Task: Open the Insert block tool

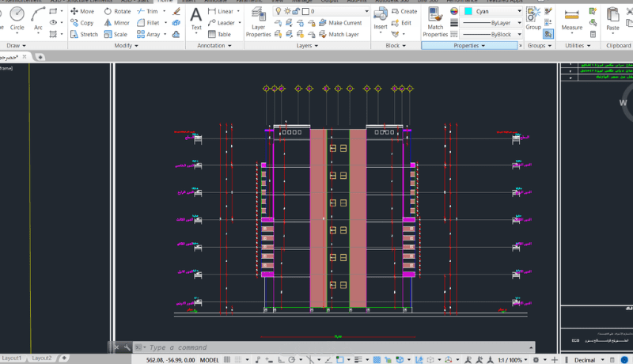Action: click(x=381, y=18)
